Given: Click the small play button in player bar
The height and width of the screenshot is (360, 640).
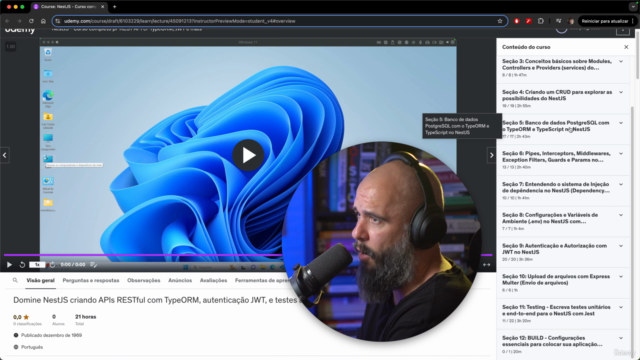Looking at the screenshot, I should (x=9, y=264).
